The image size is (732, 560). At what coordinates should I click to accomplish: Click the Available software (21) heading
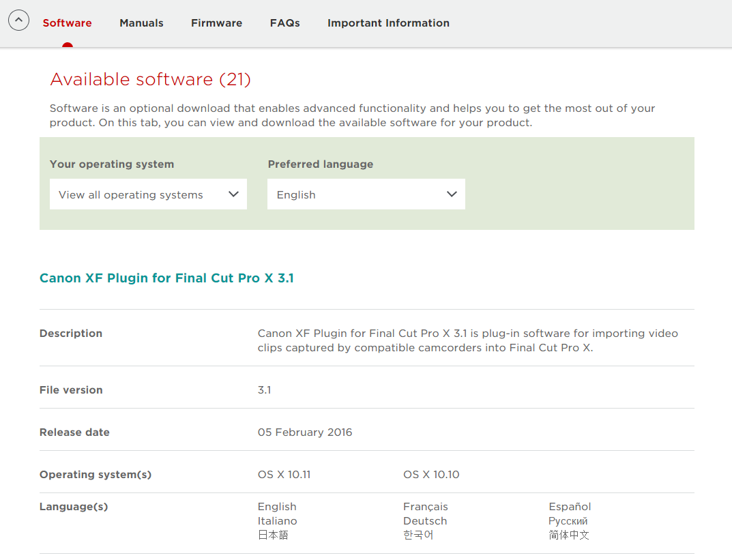pos(150,79)
